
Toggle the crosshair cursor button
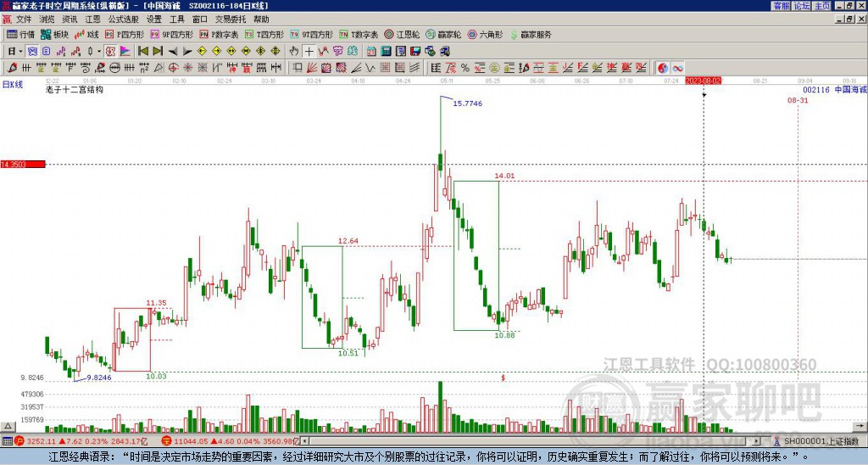coord(309,52)
